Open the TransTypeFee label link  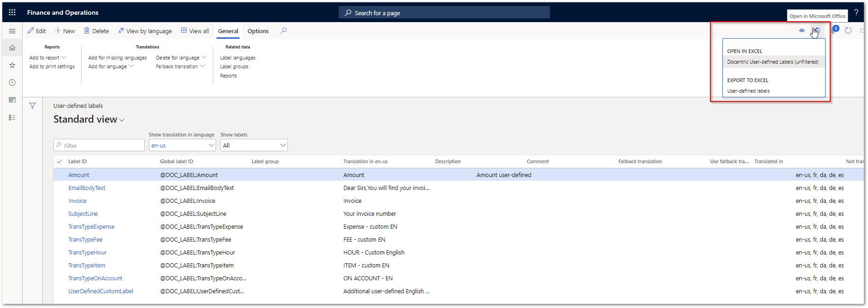(85, 239)
